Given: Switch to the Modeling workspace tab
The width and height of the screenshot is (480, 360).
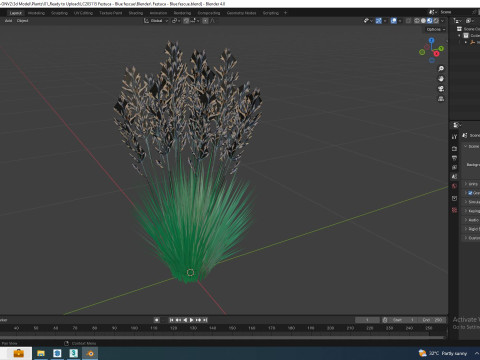Looking at the screenshot, I should 36,13.
